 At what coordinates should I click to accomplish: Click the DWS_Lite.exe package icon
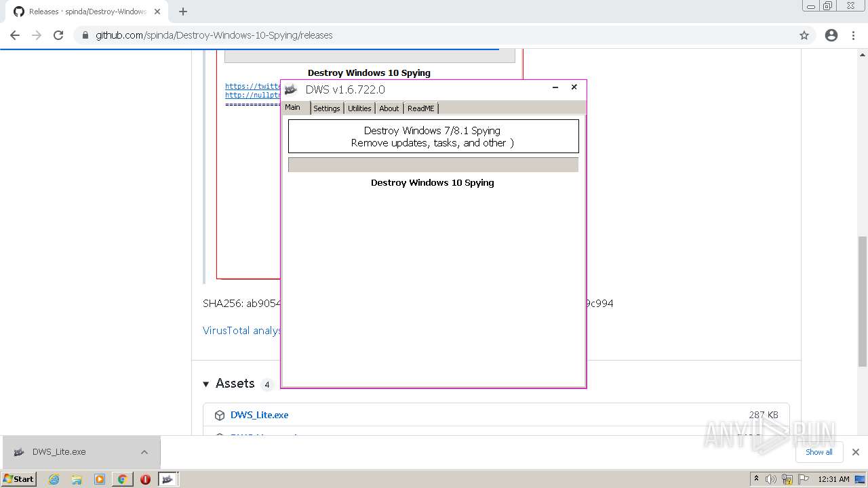coord(220,415)
